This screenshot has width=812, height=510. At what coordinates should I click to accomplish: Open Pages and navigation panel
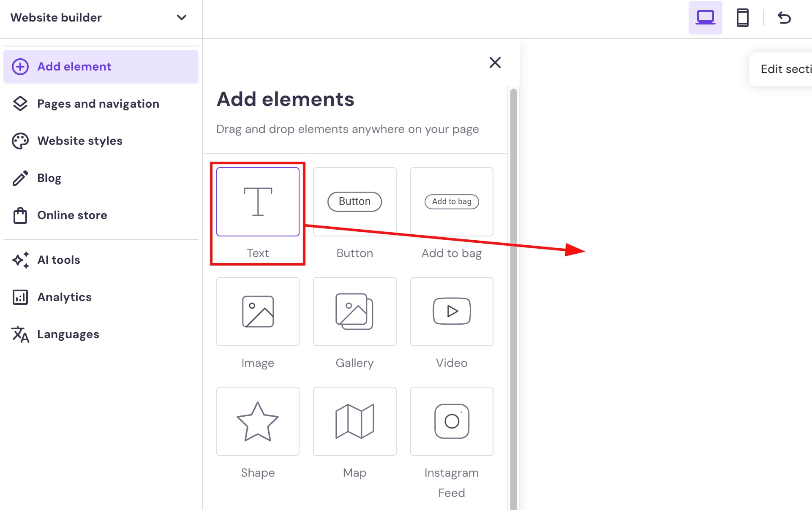[x=98, y=103]
